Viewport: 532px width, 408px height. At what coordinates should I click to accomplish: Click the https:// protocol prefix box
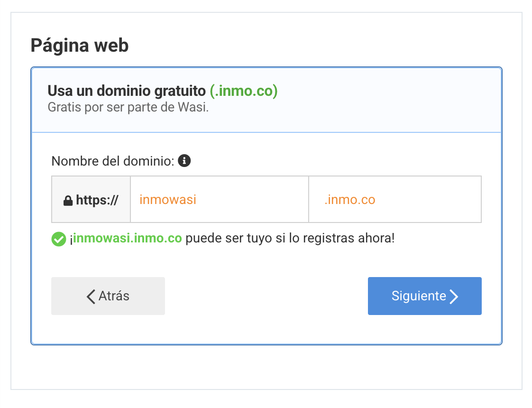91,200
